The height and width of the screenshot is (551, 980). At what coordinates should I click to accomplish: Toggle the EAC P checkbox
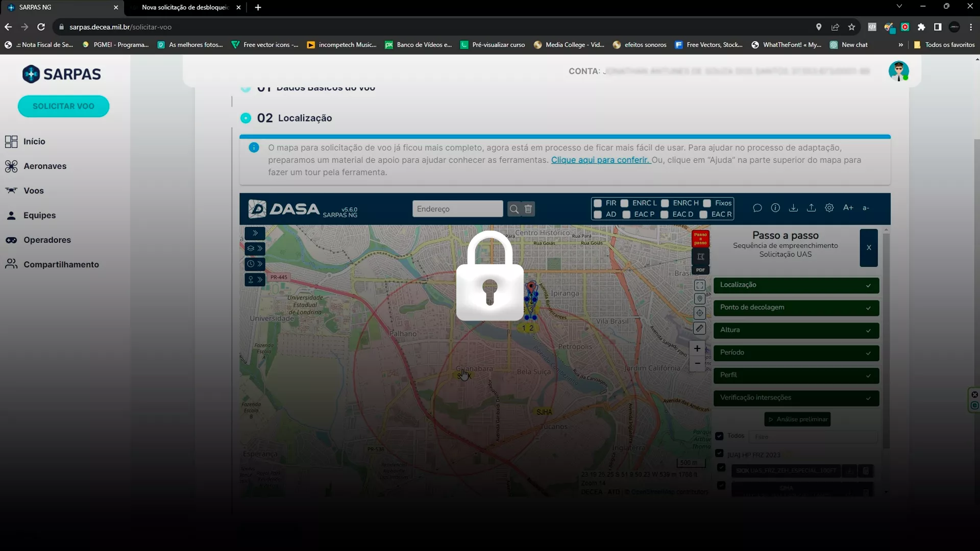pyautogui.click(x=626, y=215)
